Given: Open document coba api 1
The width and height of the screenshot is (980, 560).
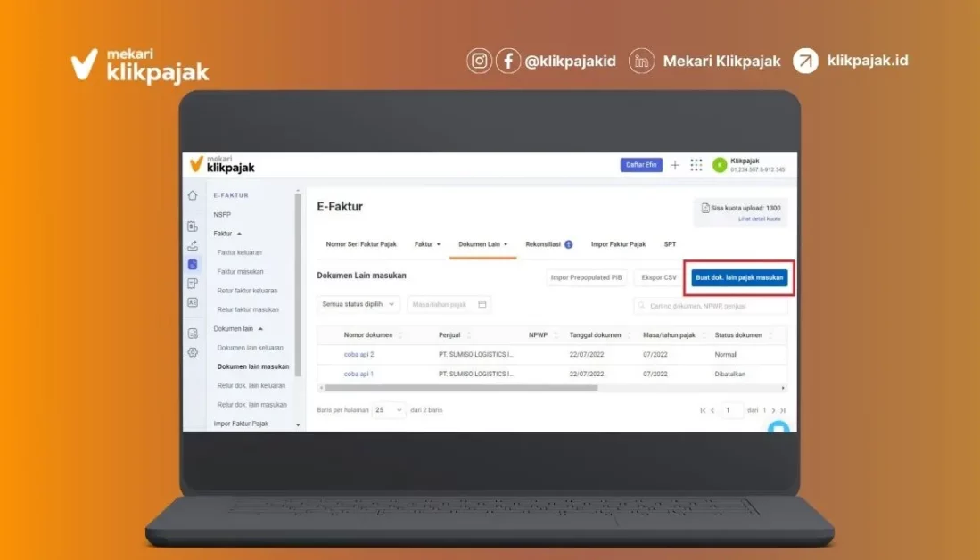Looking at the screenshot, I should (358, 374).
